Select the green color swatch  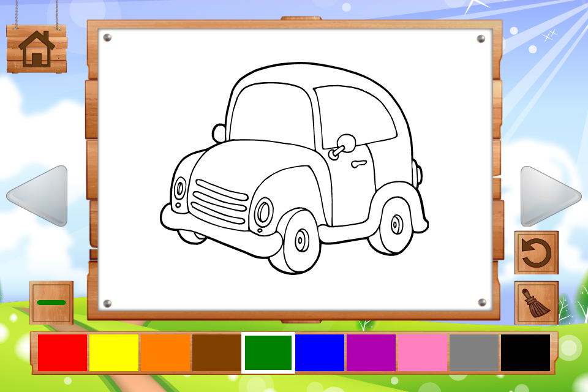coord(268,353)
